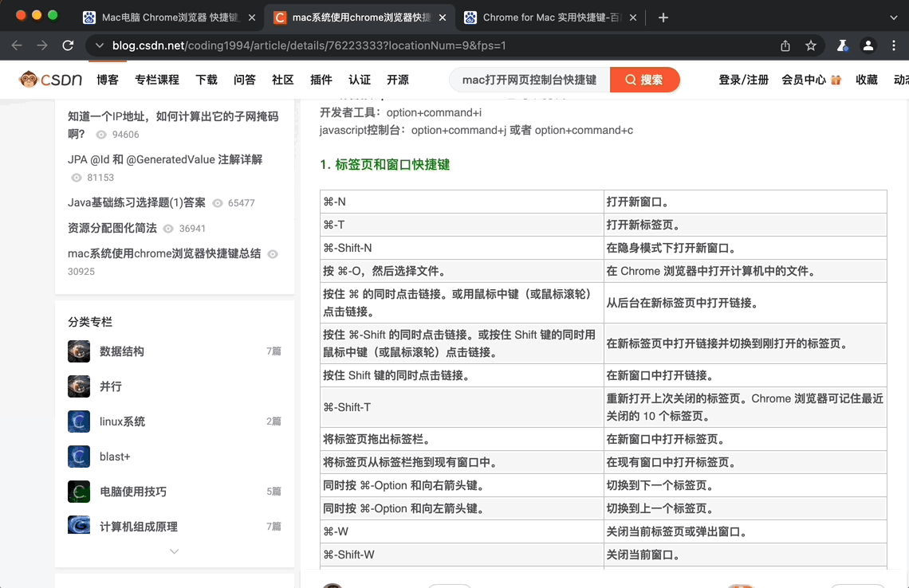
Task: Close the Mac电脑 Chrome浏览器 tab
Action: [x=252, y=18]
